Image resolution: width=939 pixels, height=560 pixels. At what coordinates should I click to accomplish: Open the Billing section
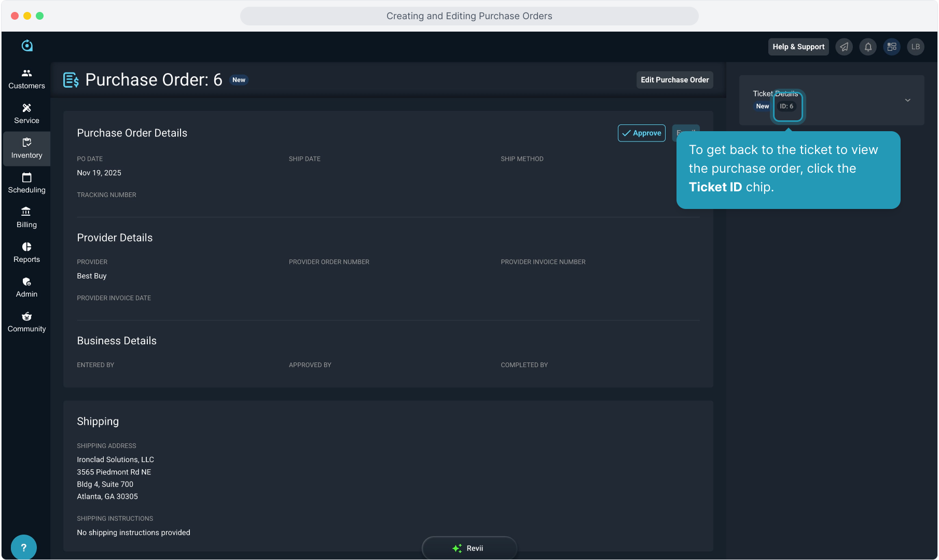26,218
